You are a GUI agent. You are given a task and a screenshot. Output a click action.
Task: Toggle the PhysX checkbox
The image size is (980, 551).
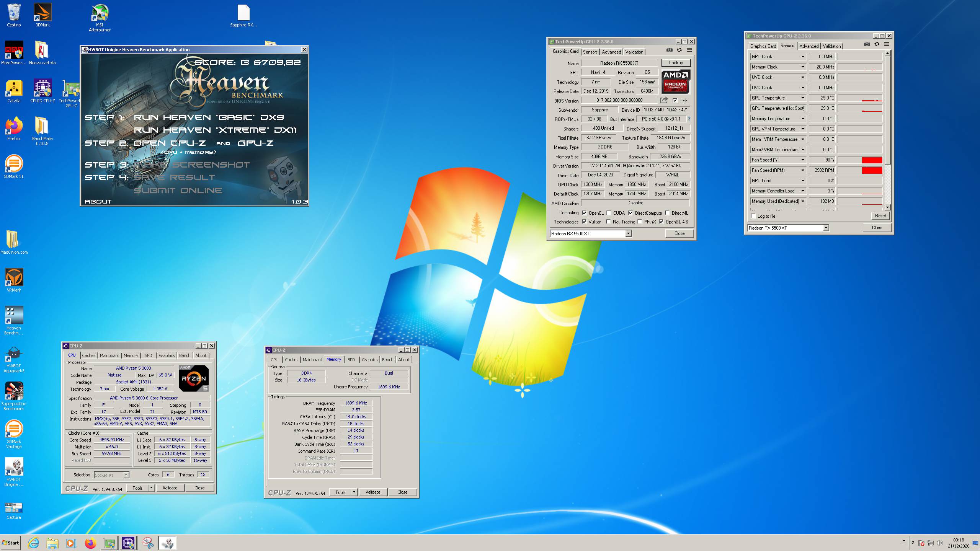[x=640, y=222]
